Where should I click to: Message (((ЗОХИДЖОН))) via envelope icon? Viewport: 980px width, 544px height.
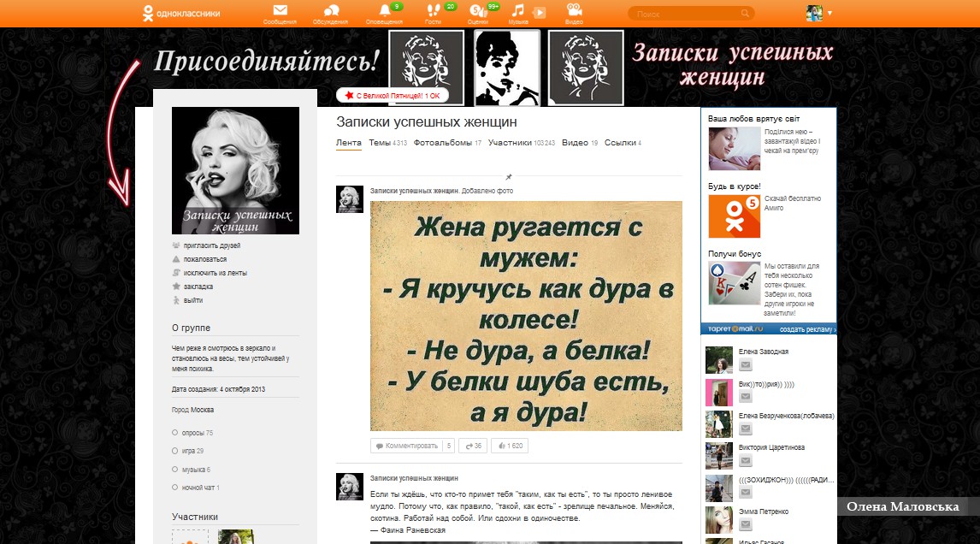point(745,493)
